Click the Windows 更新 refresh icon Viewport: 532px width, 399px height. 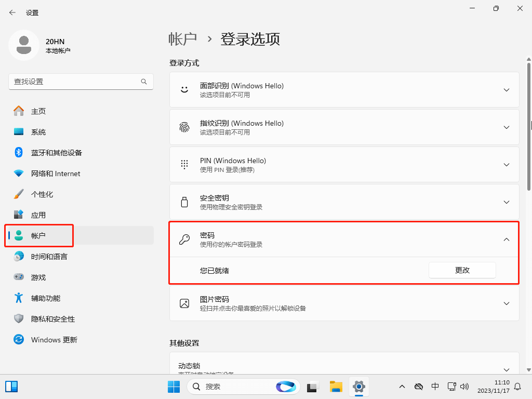pyautogui.click(x=19, y=339)
